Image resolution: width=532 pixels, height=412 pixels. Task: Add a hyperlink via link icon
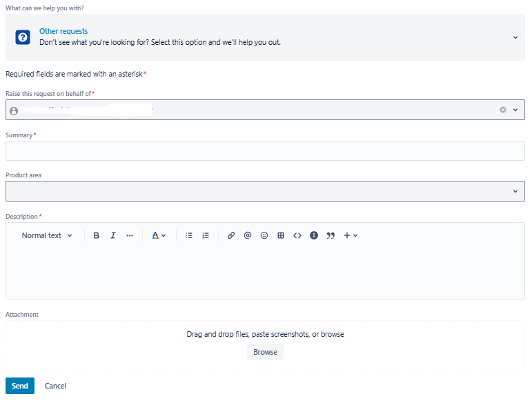click(x=231, y=235)
